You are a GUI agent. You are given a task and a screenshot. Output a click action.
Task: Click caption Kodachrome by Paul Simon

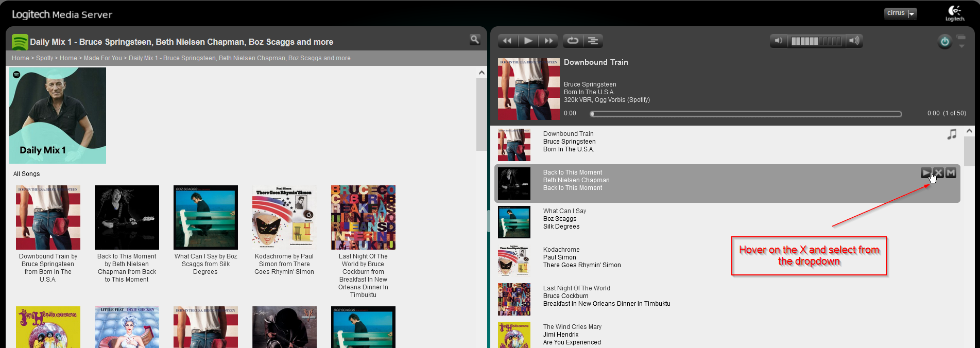[284, 264]
